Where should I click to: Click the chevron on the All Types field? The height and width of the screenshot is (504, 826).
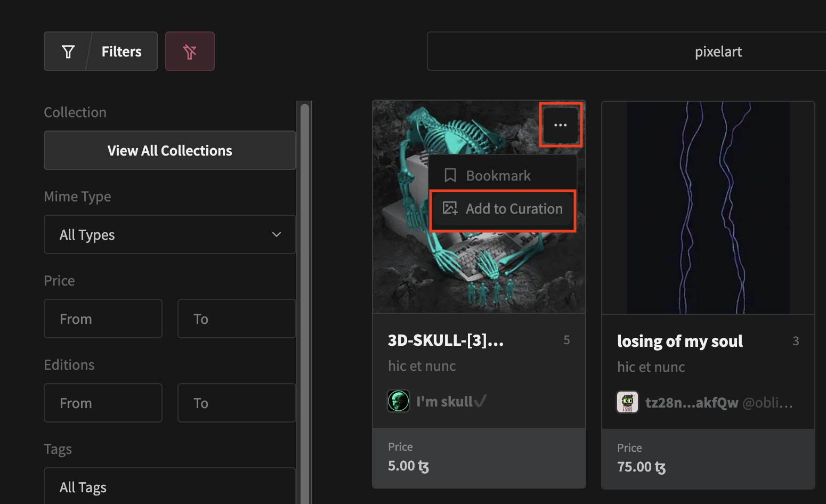(276, 234)
